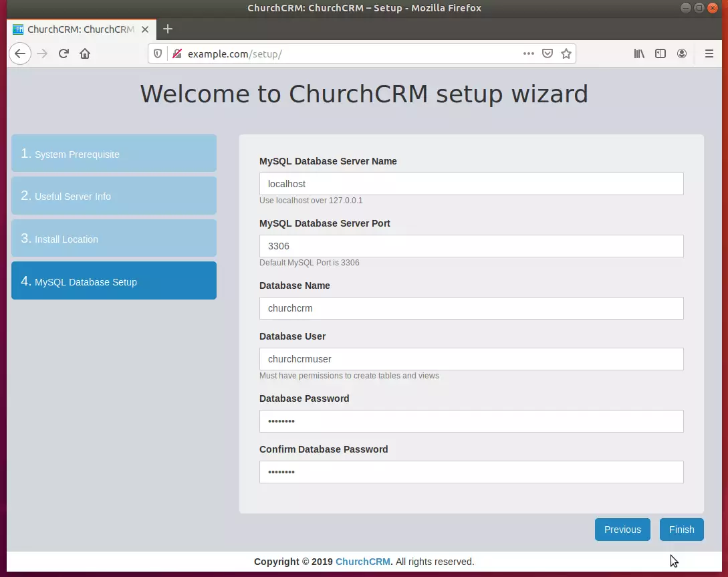728x577 pixels.
Task: Click the 'Database User' label
Action: [293, 336]
